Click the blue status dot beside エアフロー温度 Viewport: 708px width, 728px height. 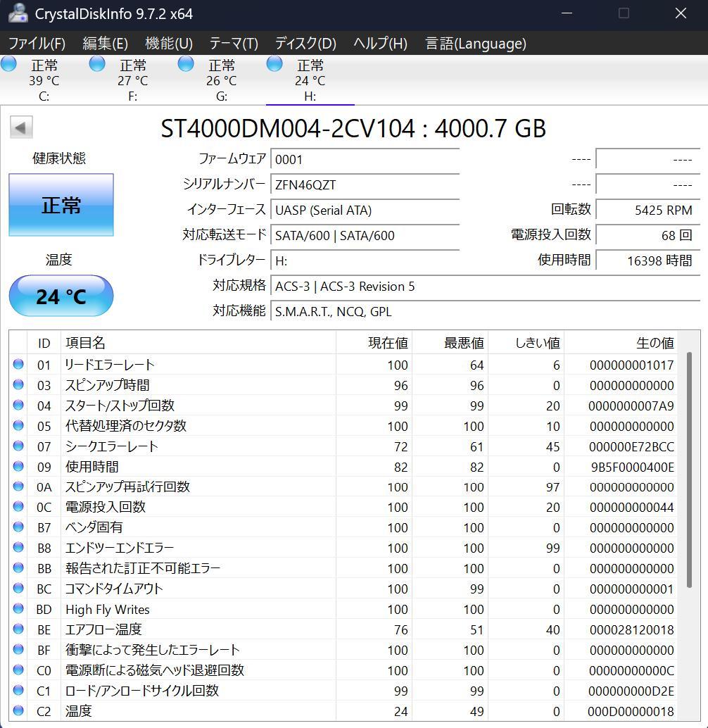[19, 630]
